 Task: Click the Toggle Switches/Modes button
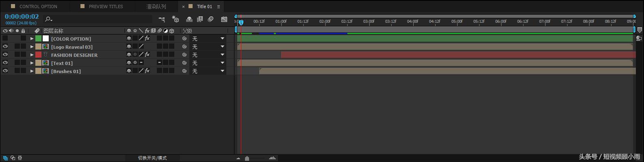click(x=152, y=158)
